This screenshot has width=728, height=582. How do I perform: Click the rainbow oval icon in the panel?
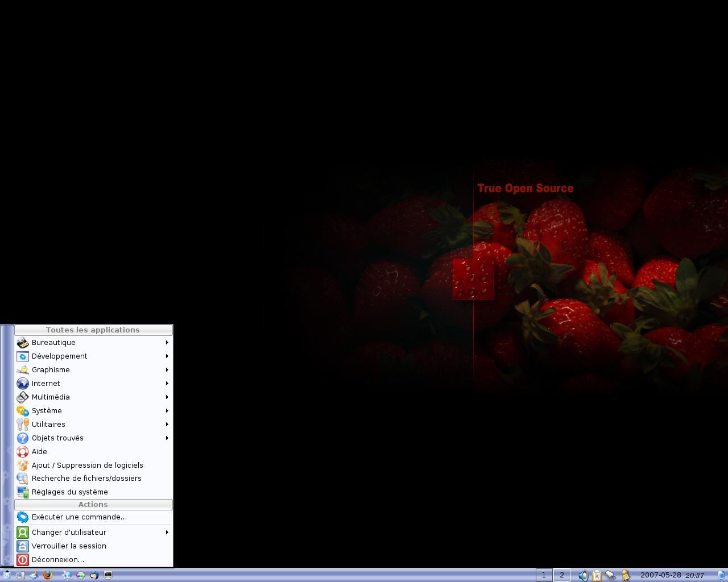pos(81,575)
